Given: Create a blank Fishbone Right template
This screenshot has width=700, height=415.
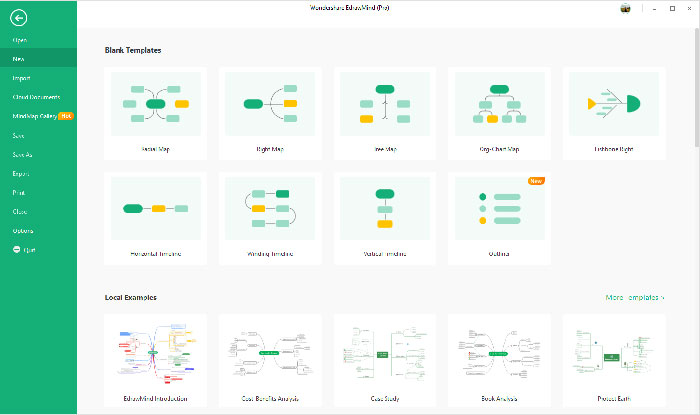Looking at the screenshot, I should [614, 113].
